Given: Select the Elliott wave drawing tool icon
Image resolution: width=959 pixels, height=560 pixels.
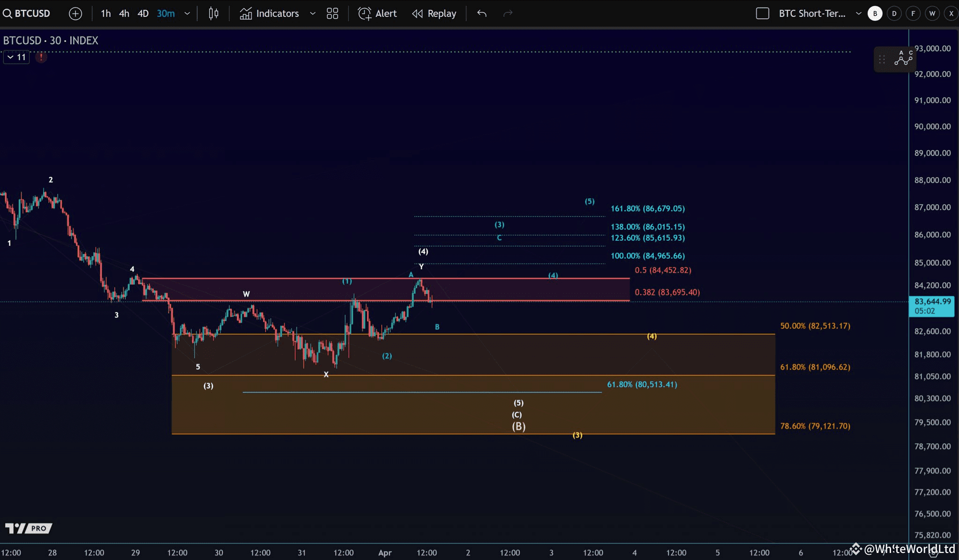Looking at the screenshot, I should pyautogui.click(x=903, y=59).
